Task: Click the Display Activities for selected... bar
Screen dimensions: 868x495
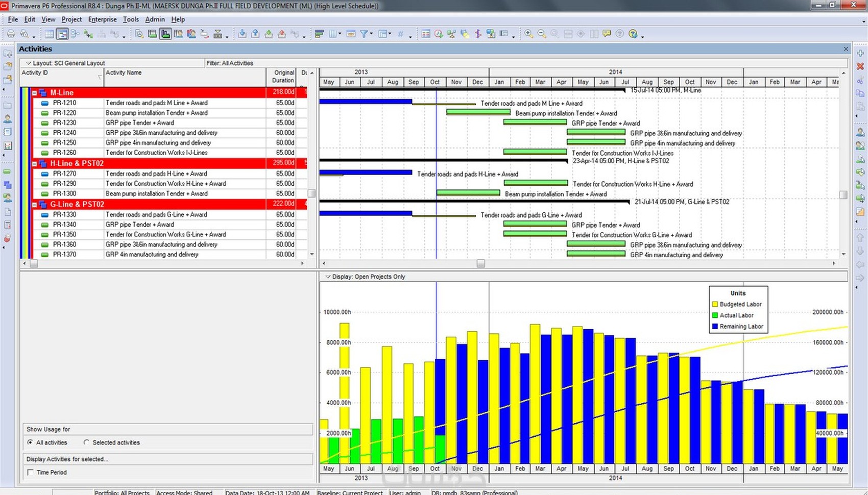Action: point(168,459)
